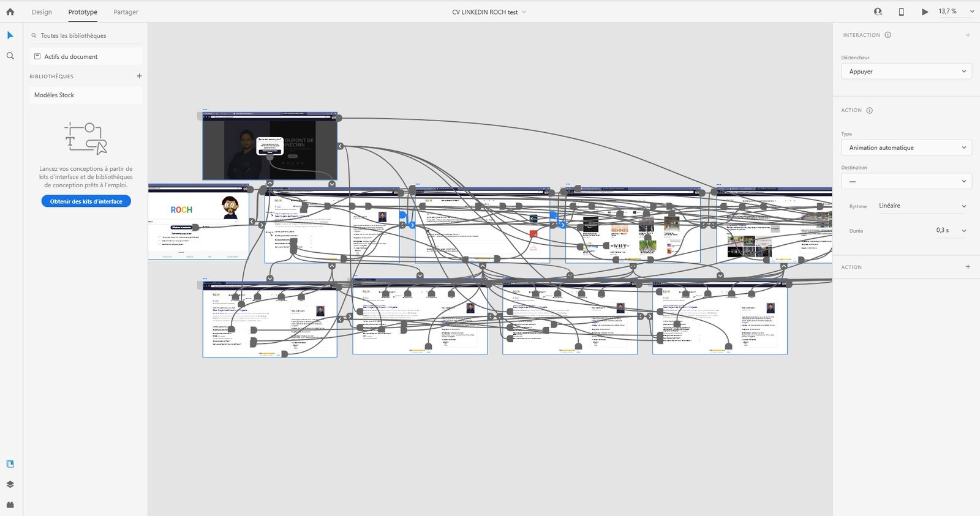Click the document title CV LINKEDIN ROCH test

coord(485,12)
